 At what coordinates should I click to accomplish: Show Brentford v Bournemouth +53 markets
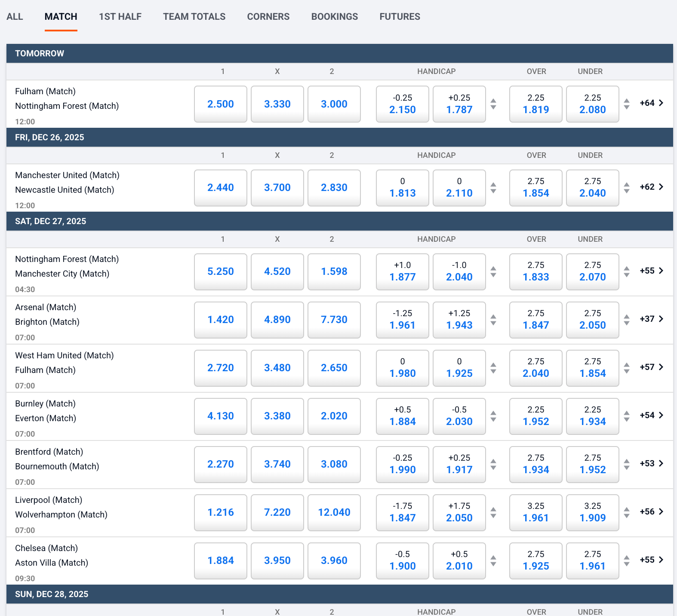[x=652, y=464]
